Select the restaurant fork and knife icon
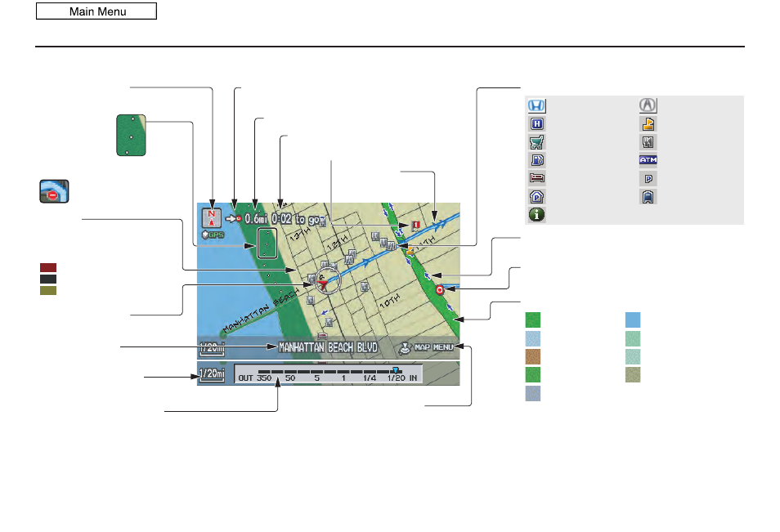Image resolution: width=780 pixels, height=532 pixels. click(x=648, y=142)
